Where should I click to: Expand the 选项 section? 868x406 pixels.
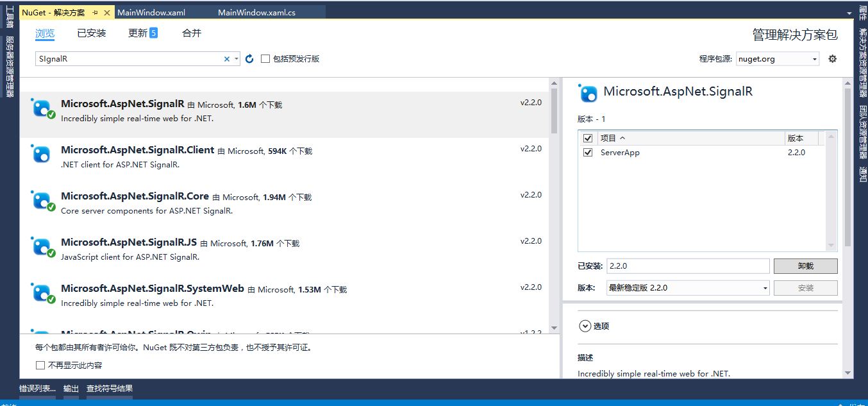pos(585,326)
